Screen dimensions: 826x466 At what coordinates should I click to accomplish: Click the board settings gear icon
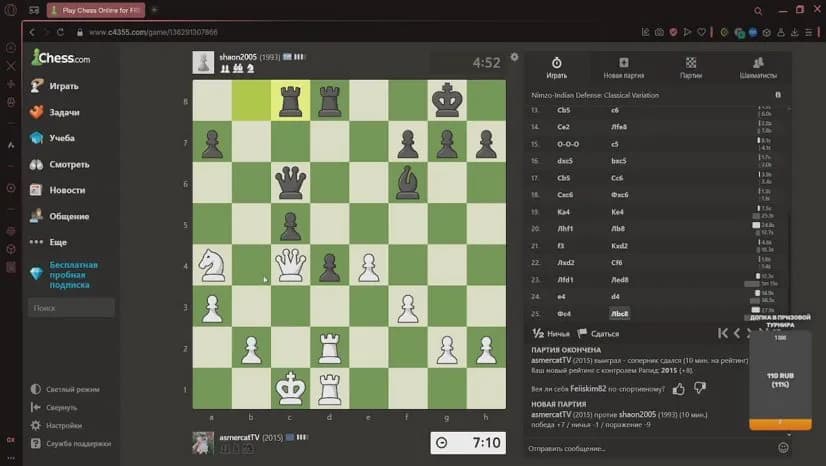514,57
